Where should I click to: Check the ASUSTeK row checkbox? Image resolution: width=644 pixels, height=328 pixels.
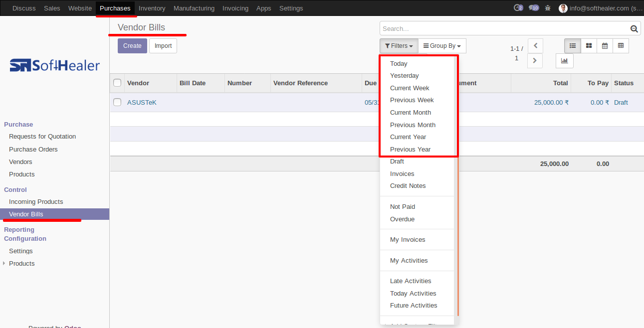(x=117, y=102)
